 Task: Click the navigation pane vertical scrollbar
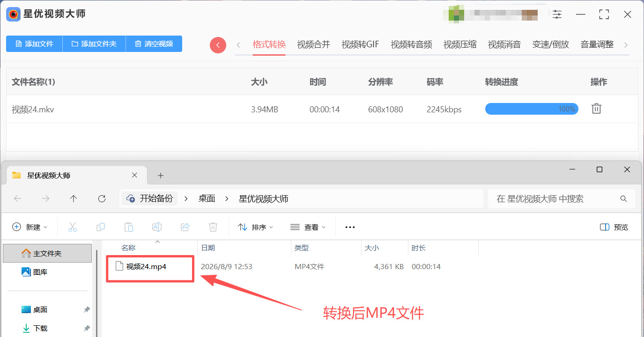(97, 293)
